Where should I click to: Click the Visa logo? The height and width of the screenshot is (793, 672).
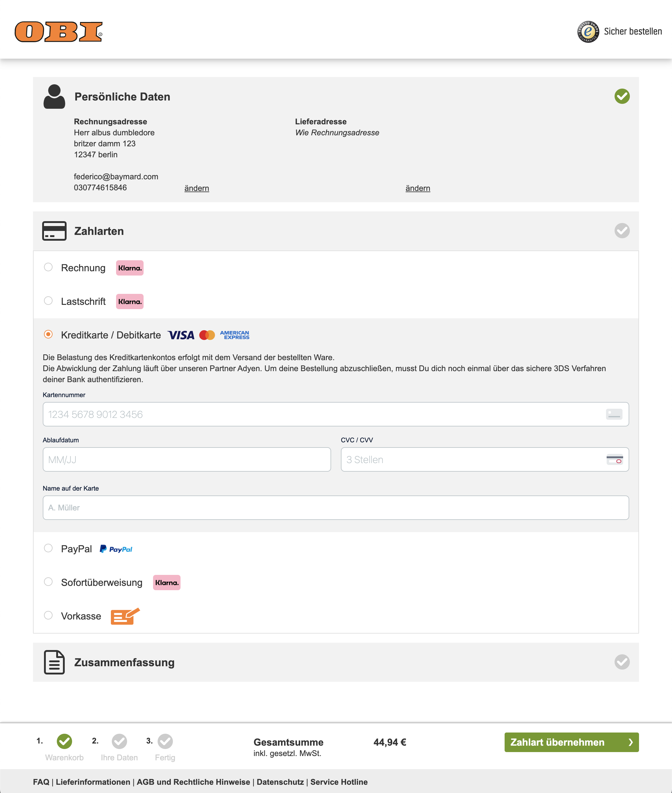[182, 335]
